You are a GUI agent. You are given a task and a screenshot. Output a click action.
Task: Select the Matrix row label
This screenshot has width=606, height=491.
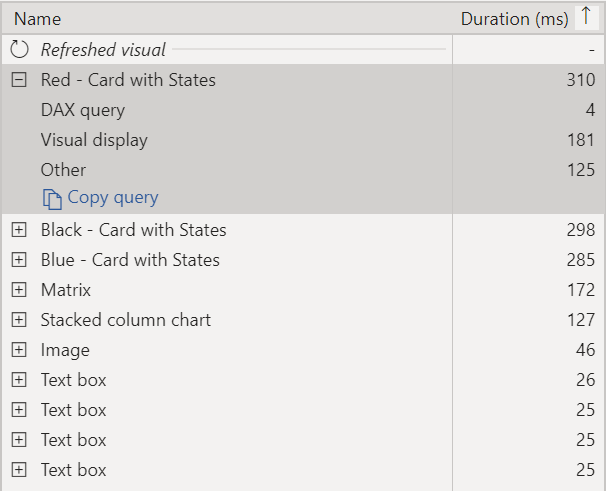[x=66, y=290]
